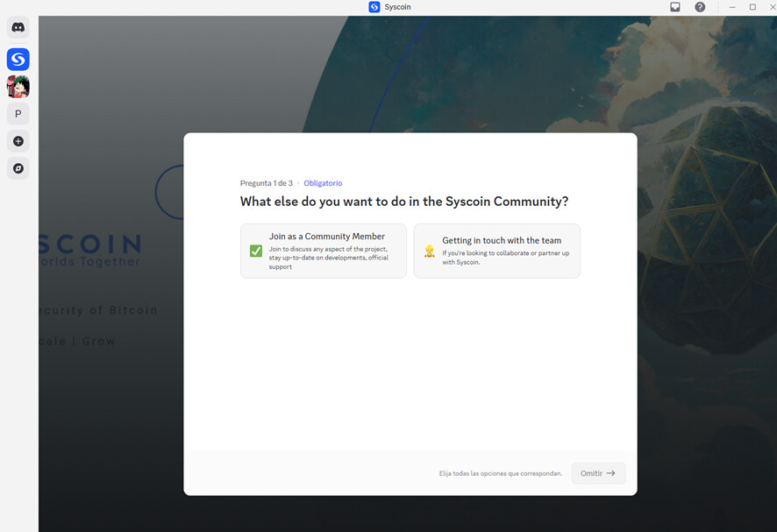Image resolution: width=777 pixels, height=532 pixels.
Task: Click the question heading about Syscoin Community
Action: point(404,202)
